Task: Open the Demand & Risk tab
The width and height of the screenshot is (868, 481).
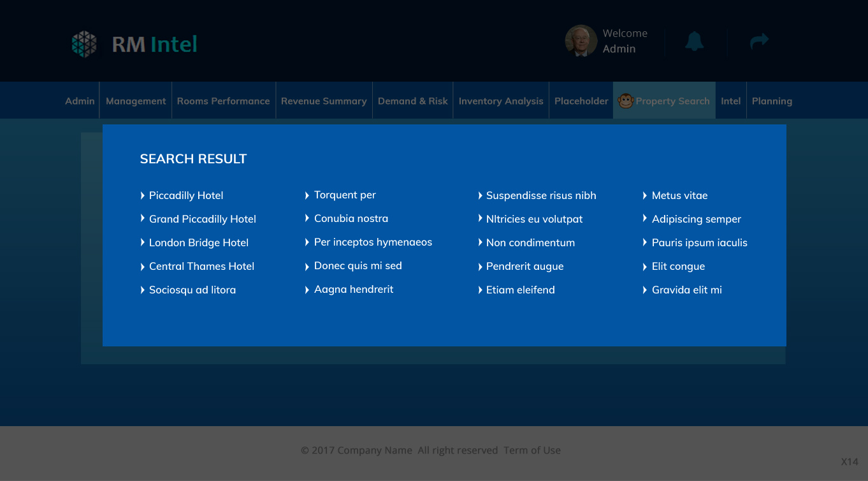Action: coord(413,100)
